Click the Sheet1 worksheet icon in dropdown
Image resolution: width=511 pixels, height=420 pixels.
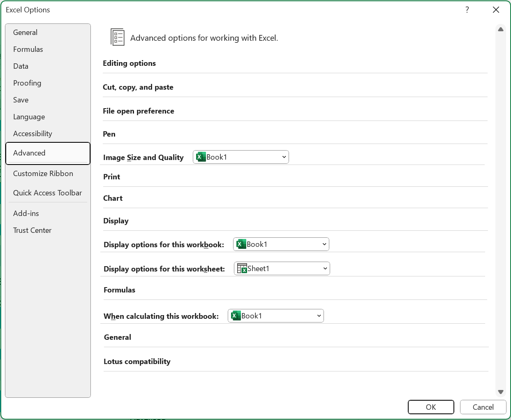[242, 269]
